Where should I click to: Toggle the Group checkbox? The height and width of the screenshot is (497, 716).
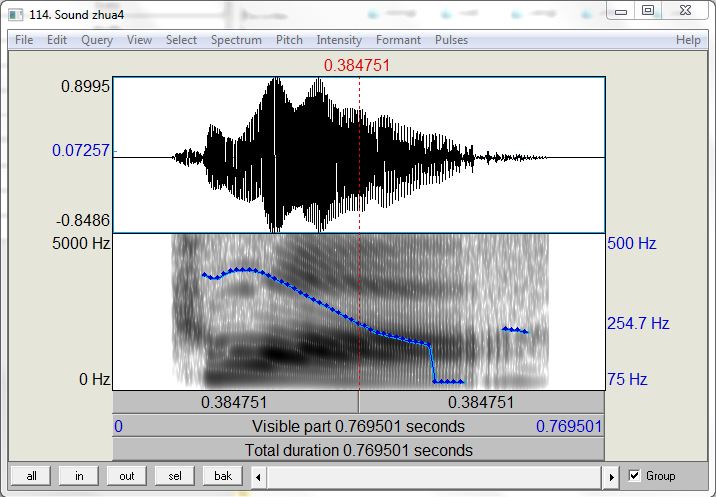coord(634,476)
